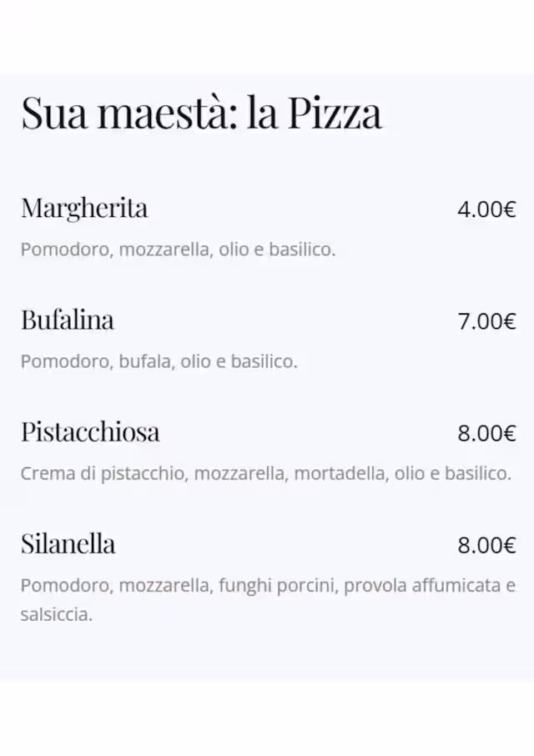Viewport: 534px width, 756px height.
Task: Click the Margherita price 4.00€
Action: [486, 209]
